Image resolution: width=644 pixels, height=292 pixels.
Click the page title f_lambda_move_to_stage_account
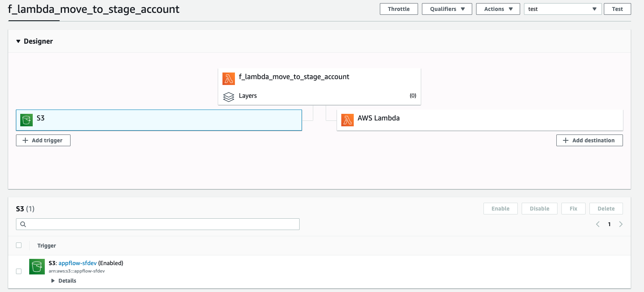click(94, 9)
